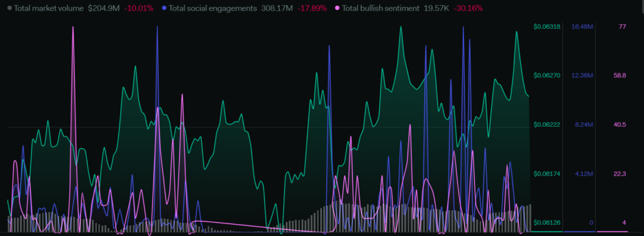Click the Total market volume label
The height and width of the screenshot is (236, 644).
49,8
